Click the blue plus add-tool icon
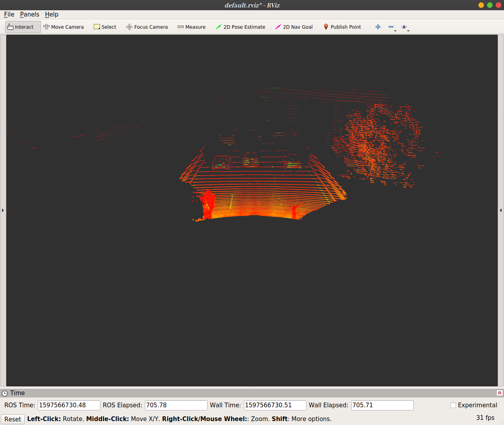The width and height of the screenshot is (504, 425). coord(378,27)
